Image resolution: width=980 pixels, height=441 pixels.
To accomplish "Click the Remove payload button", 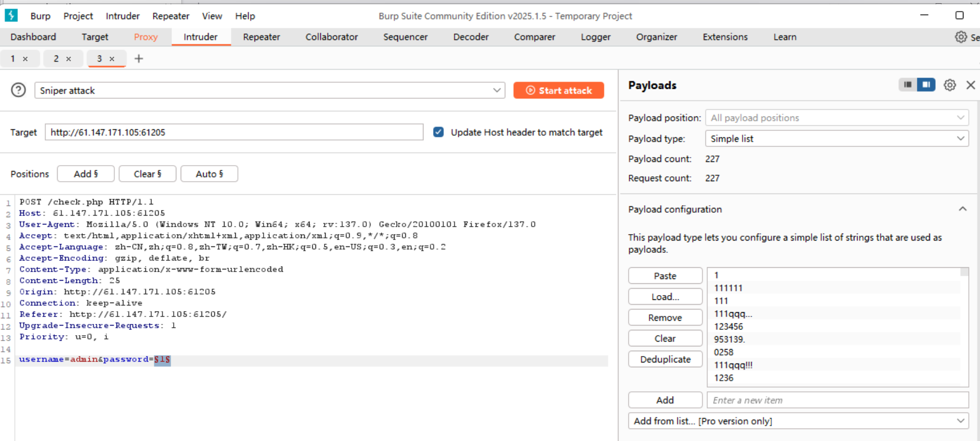I will 665,318.
